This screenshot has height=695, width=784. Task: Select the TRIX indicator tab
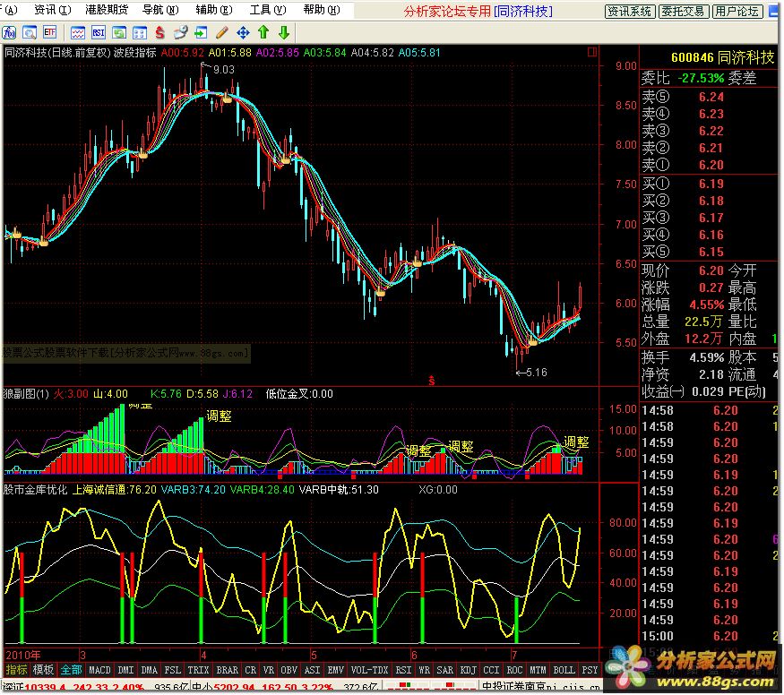tap(198, 670)
